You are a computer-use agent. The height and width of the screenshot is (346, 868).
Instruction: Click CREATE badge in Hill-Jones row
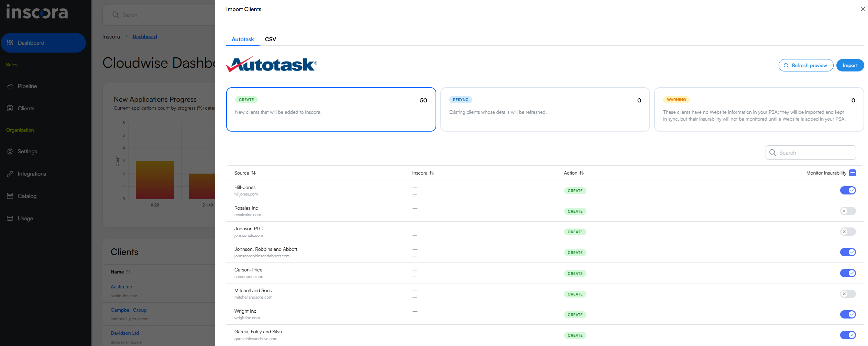[575, 191]
